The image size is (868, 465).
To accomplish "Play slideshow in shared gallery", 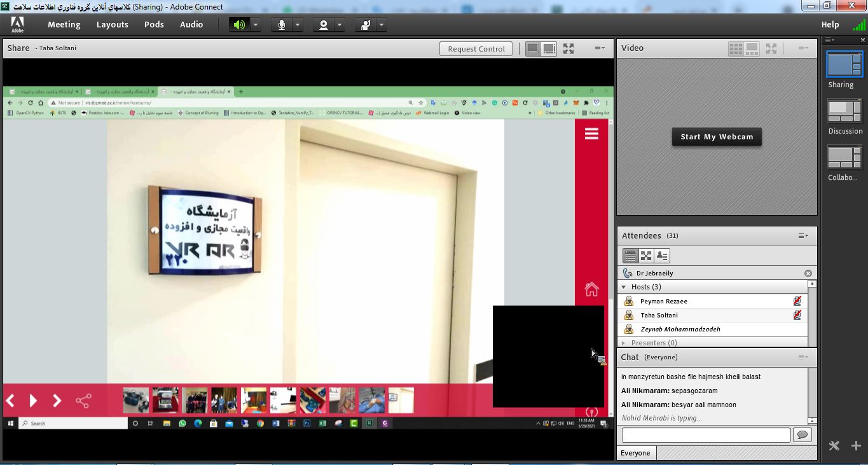I will tap(33, 401).
